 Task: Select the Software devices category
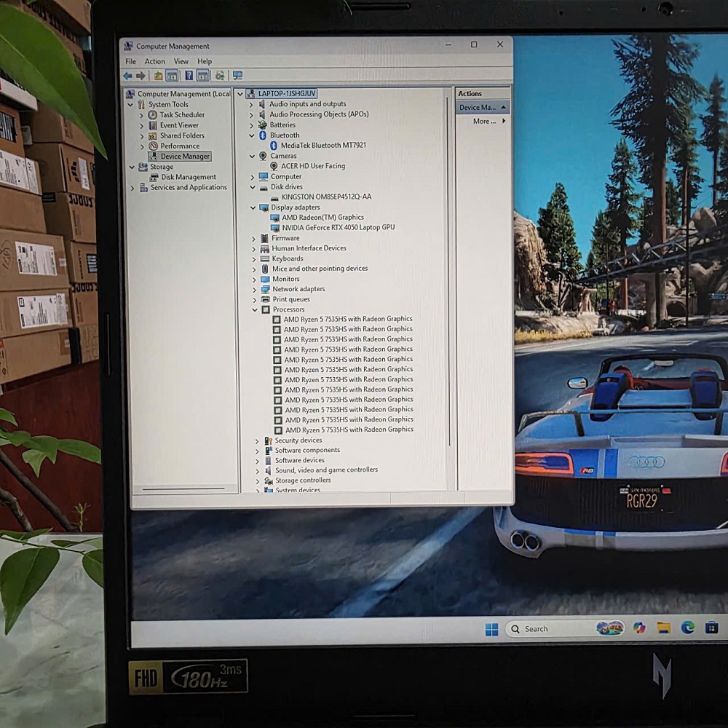click(x=299, y=461)
